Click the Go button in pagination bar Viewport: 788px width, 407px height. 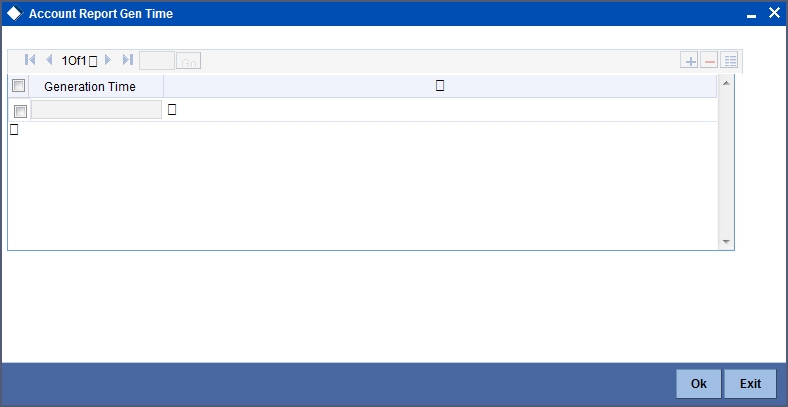coord(188,61)
